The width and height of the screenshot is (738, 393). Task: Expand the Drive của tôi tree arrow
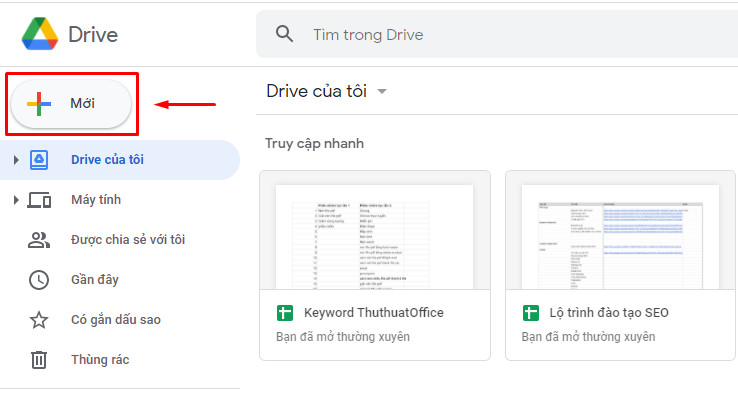click(x=16, y=160)
